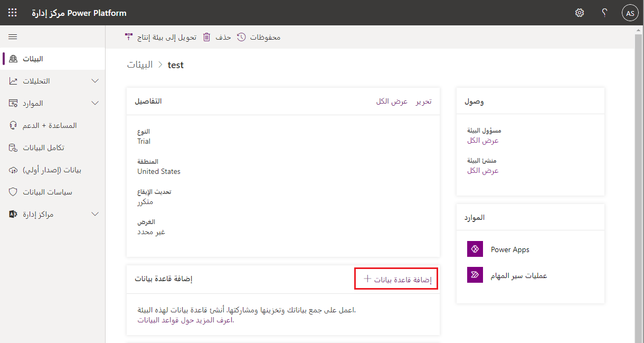This screenshot has width=644, height=343.
Task: Click the plus icon beside إضافة قاعدة بيانات
Action: (x=368, y=279)
